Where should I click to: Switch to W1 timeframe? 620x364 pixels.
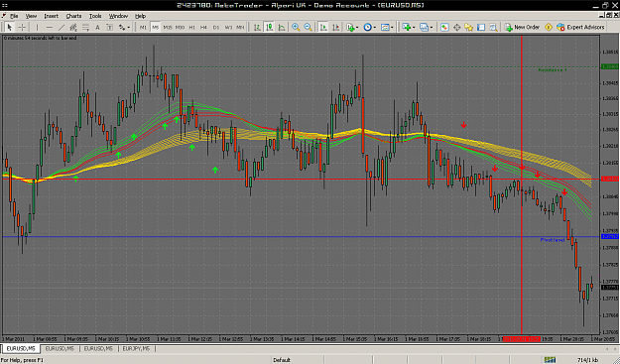click(228, 27)
